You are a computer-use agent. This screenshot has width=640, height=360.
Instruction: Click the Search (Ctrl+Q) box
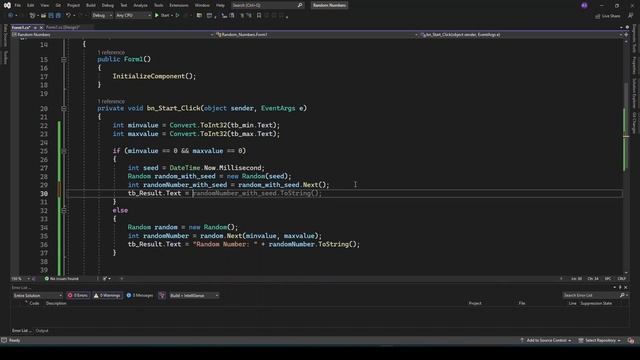pyautogui.click(x=267, y=5)
